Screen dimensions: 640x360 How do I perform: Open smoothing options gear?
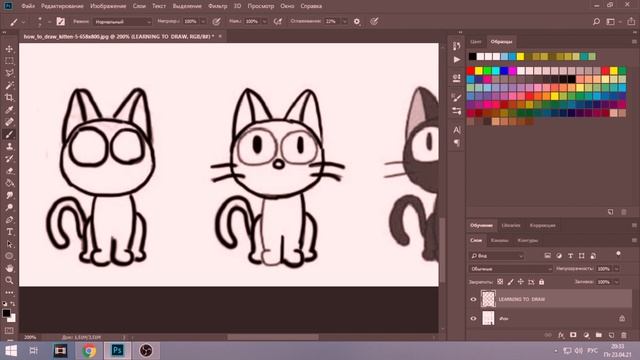click(357, 22)
